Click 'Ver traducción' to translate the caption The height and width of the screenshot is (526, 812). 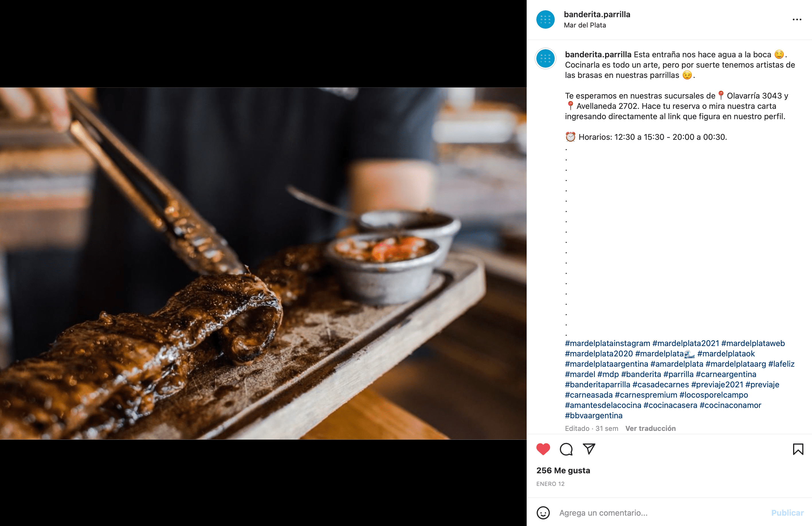[x=650, y=428]
